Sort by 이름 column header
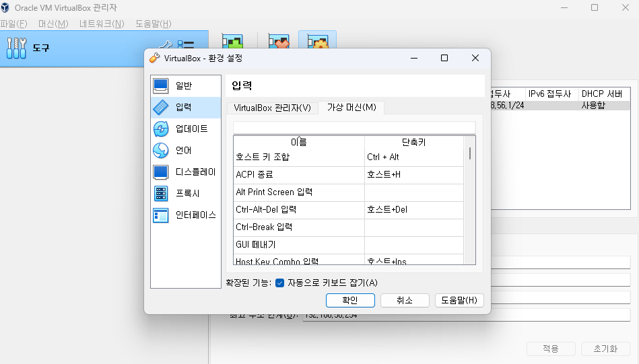The height and width of the screenshot is (364, 639). pos(299,142)
